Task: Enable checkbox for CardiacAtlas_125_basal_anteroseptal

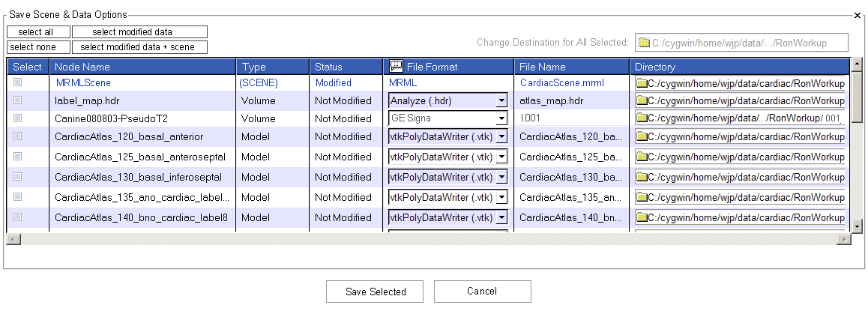Action: [18, 156]
